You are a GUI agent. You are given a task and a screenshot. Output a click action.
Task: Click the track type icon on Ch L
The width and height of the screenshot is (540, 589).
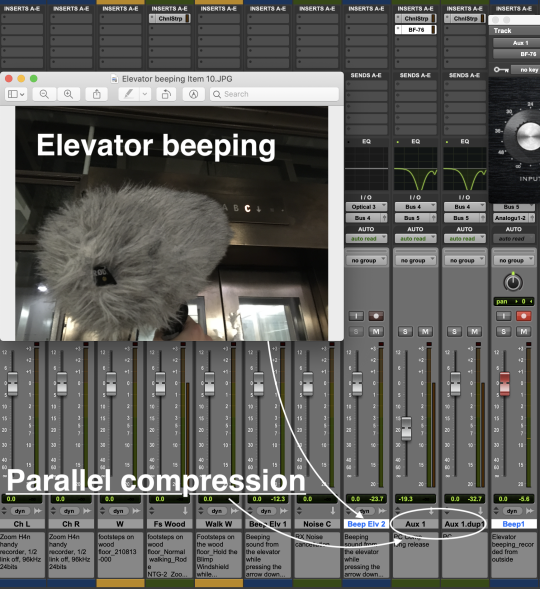[x=38, y=511]
